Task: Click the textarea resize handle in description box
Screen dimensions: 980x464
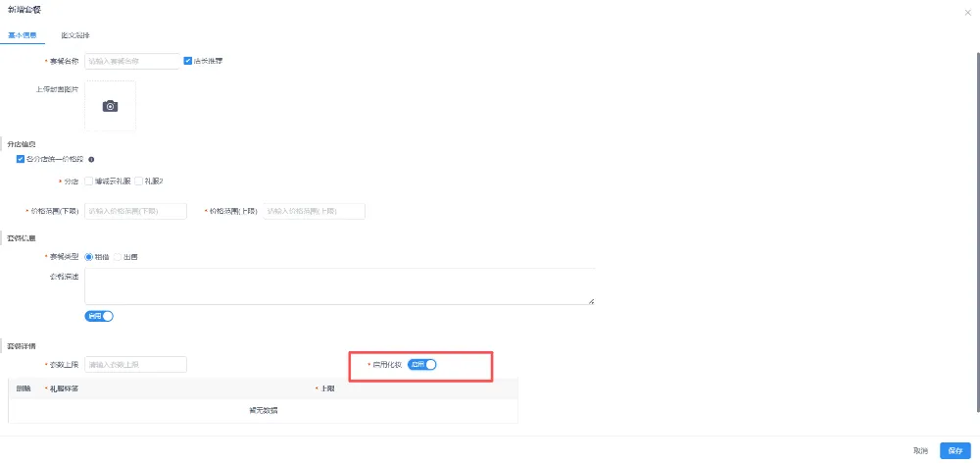Action: point(591,301)
